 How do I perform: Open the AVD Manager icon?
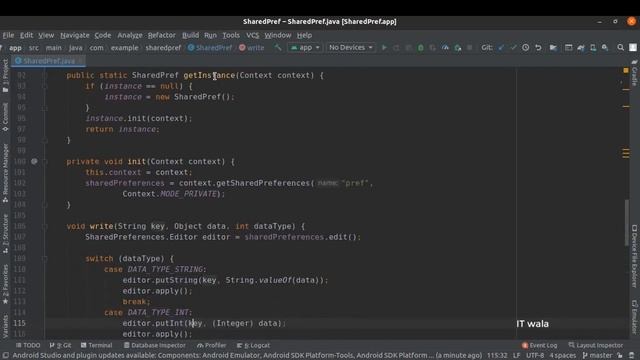(593, 48)
